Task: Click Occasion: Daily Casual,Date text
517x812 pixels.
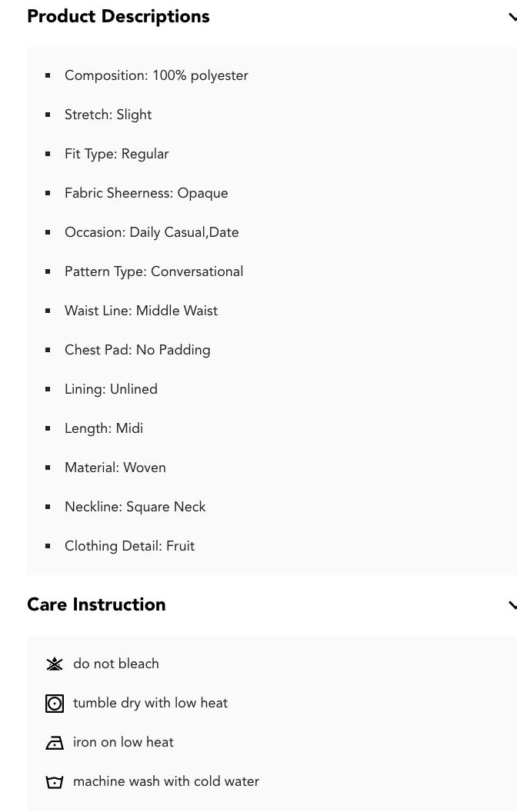Action: tap(152, 233)
